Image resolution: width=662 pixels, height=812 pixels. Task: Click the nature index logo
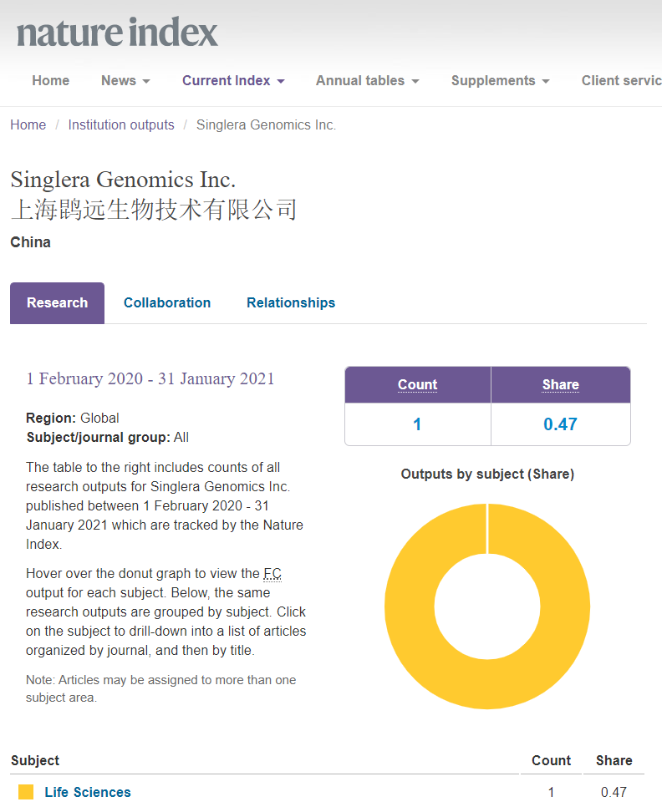point(117,33)
